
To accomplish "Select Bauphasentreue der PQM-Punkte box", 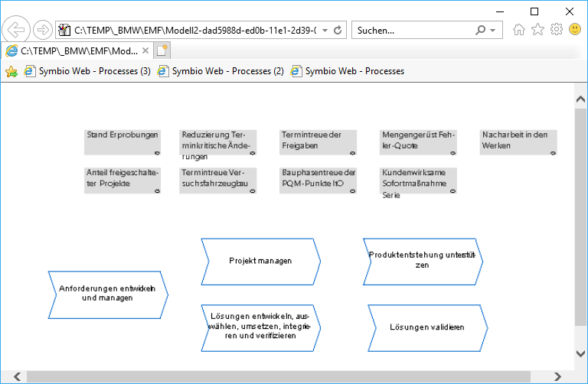I will click(318, 181).
